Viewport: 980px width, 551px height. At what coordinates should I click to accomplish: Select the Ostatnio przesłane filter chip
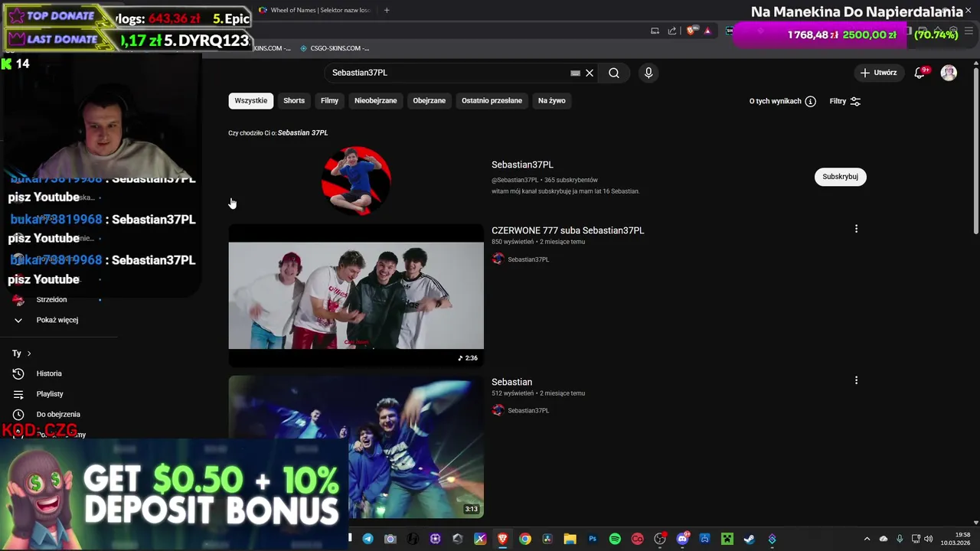coord(492,101)
